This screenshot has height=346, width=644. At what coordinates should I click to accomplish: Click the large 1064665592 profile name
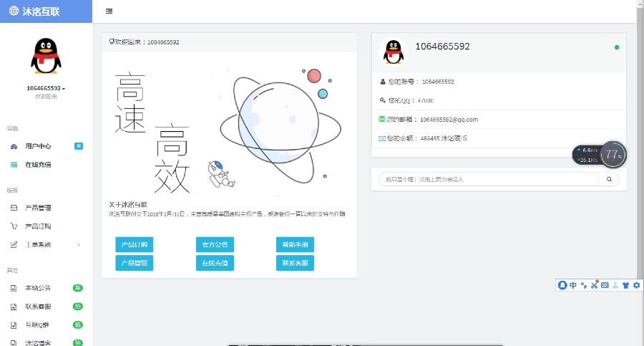442,47
